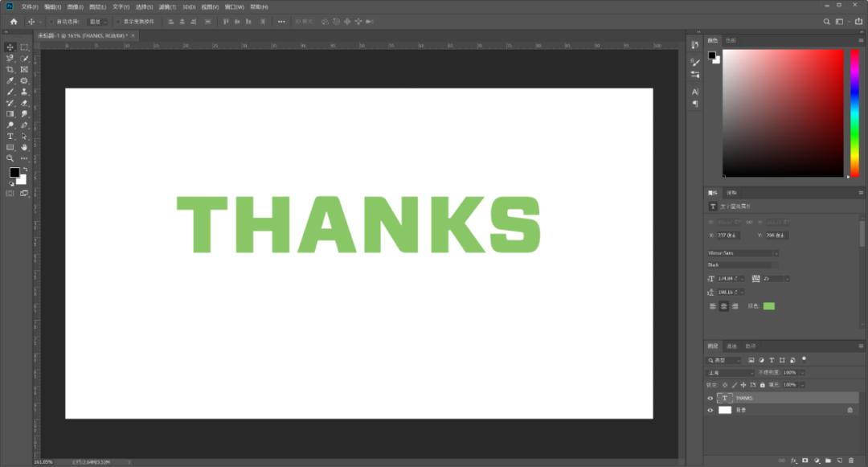Select the Crop tool
868x467 pixels.
pos(10,70)
